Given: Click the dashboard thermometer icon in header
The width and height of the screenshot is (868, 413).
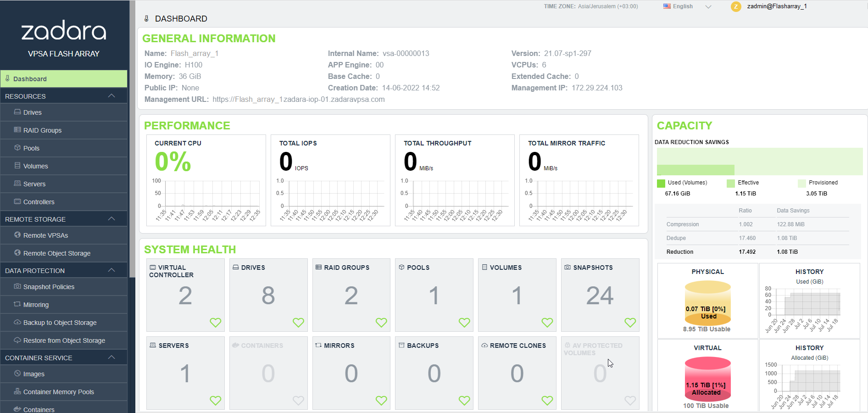Looking at the screenshot, I should [146, 19].
